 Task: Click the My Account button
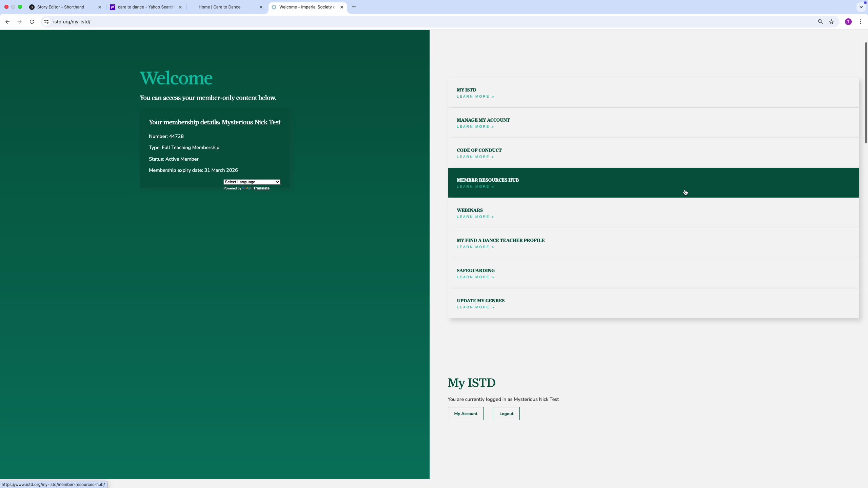point(466,414)
